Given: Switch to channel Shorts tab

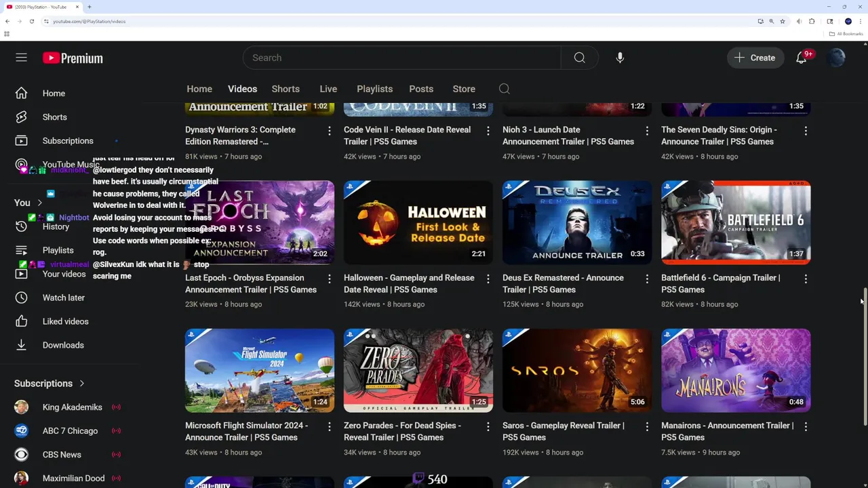Looking at the screenshot, I should click(285, 89).
